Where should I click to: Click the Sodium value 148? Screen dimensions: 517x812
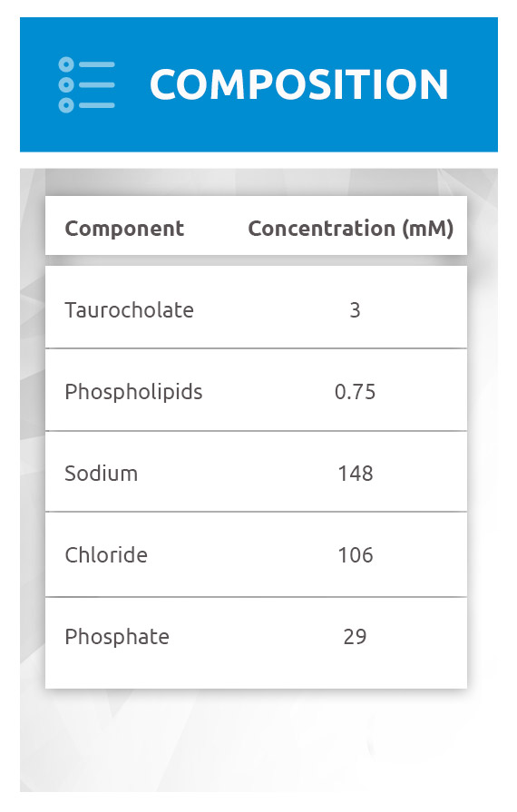click(x=356, y=474)
